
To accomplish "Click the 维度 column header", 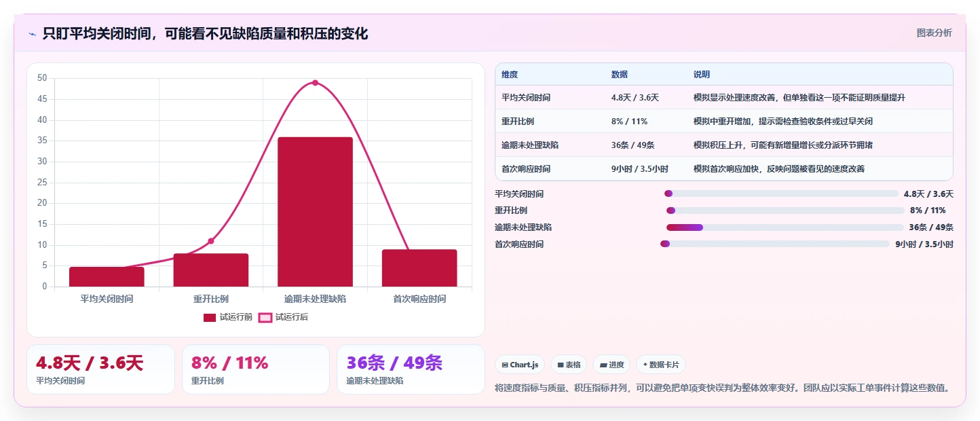I will 510,74.
